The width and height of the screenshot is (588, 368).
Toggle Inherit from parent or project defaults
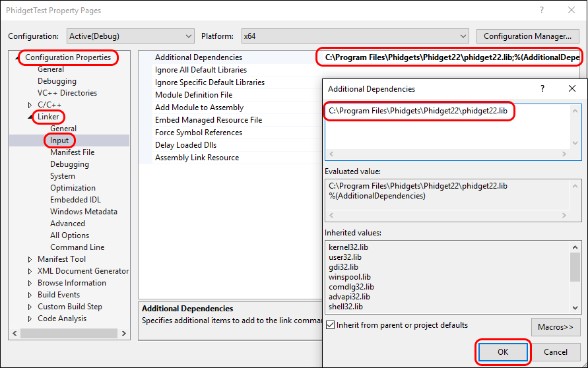click(331, 325)
